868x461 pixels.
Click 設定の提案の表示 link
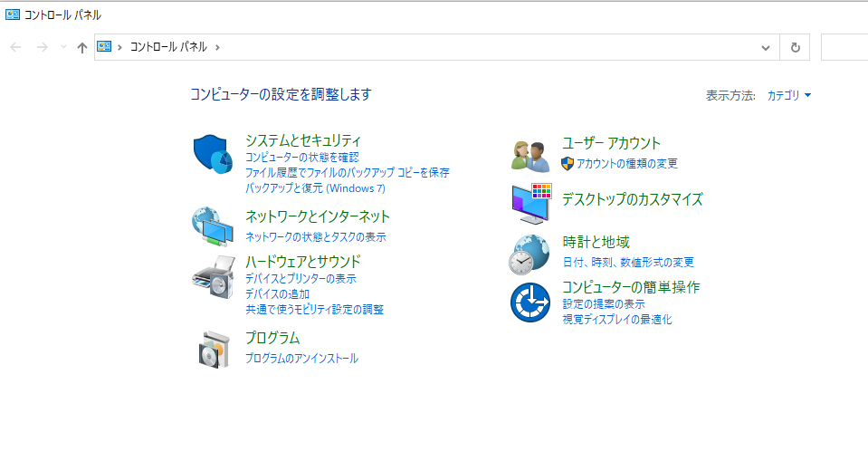point(604,304)
